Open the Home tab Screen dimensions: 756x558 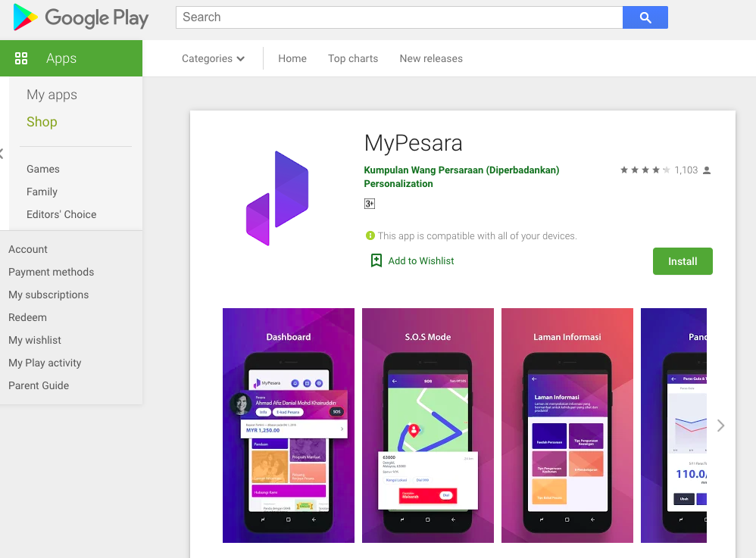pyautogui.click(x=292, y=58)
